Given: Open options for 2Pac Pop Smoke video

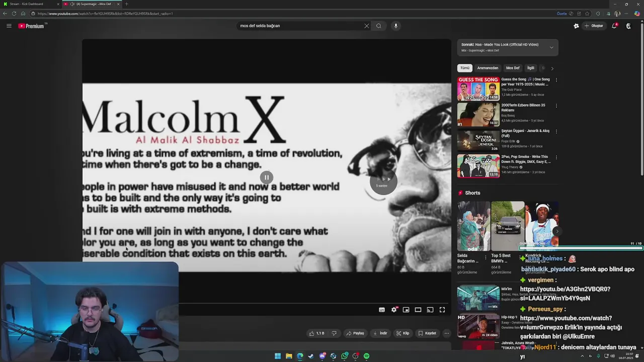Looking at the screenshot, I should tap(556, 157).
